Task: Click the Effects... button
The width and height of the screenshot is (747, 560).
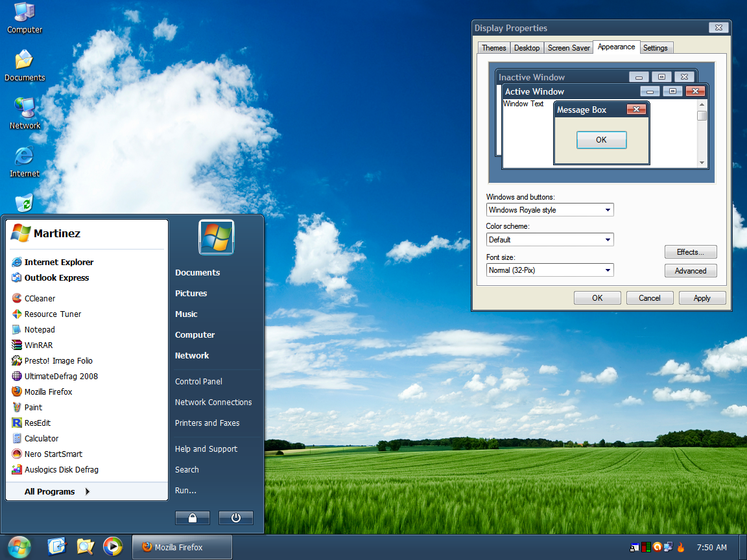Action: (x=691, y=252)
